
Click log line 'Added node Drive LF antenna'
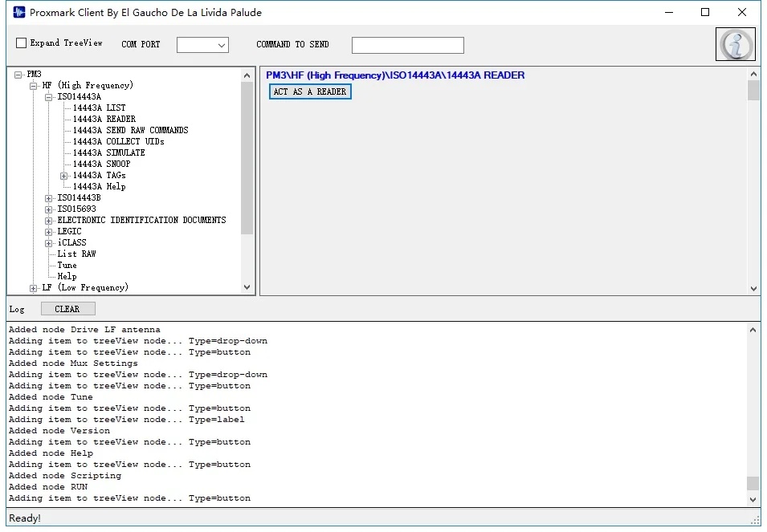[x=84, y=330]
